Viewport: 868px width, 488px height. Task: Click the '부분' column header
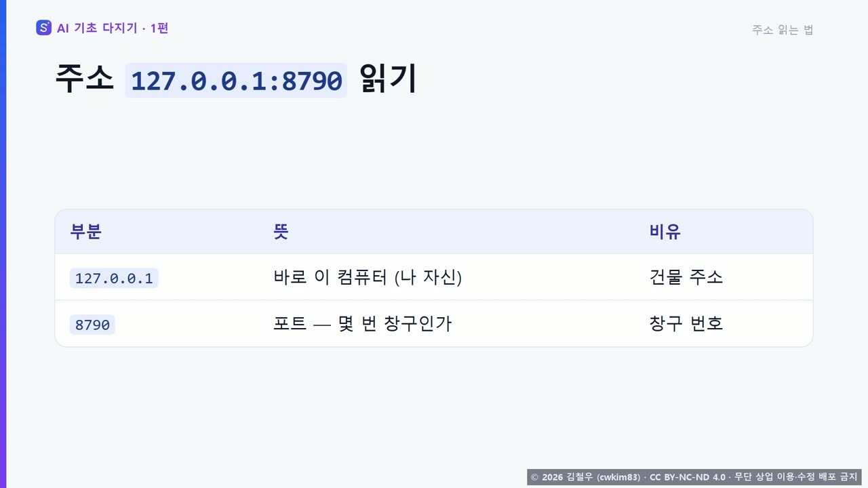point(86,232)
